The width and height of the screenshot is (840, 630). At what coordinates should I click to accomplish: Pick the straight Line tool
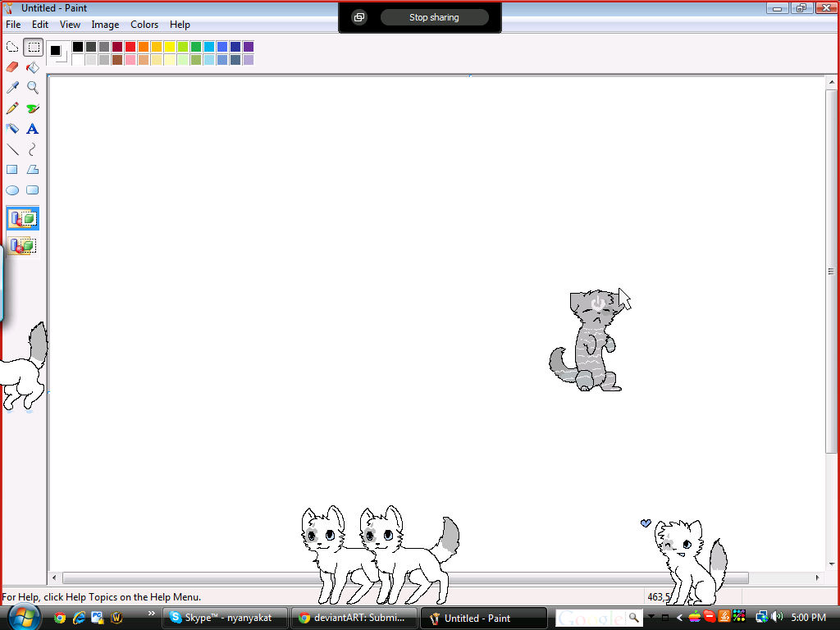coord(12,149)
